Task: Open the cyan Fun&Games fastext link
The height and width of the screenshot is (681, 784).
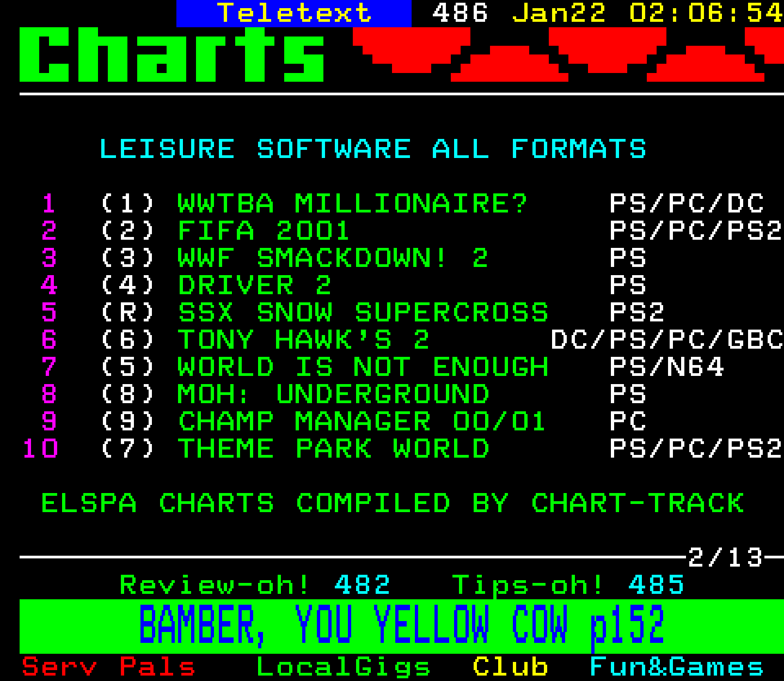Action: coord(677,666)
